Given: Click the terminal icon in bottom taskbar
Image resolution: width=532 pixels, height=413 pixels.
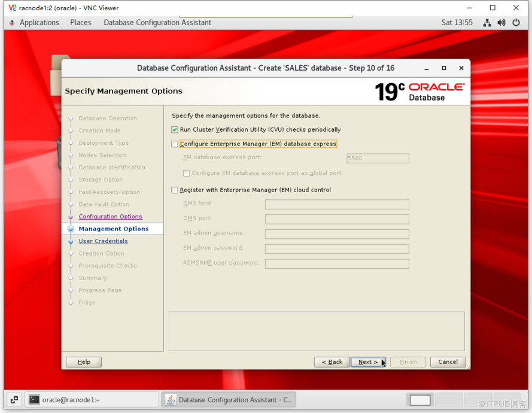Looking at the screenshot, I should [35, 400].
